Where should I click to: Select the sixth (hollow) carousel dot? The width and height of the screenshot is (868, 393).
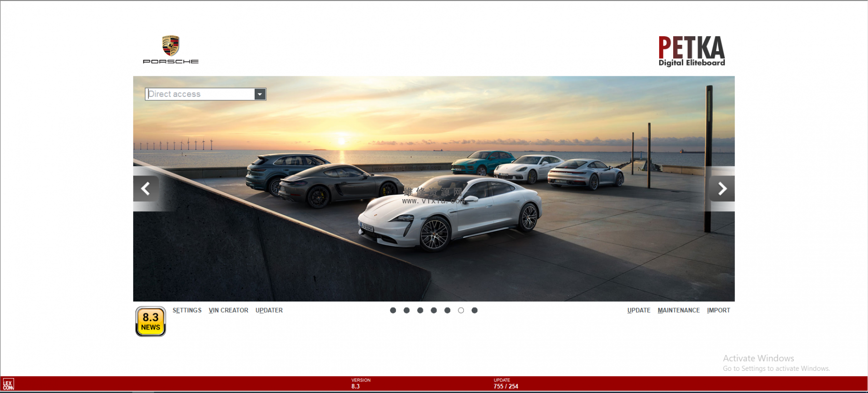click(461, 311)
